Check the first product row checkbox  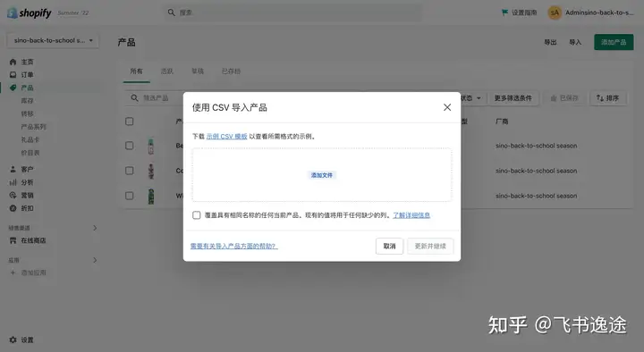[130, 146]
